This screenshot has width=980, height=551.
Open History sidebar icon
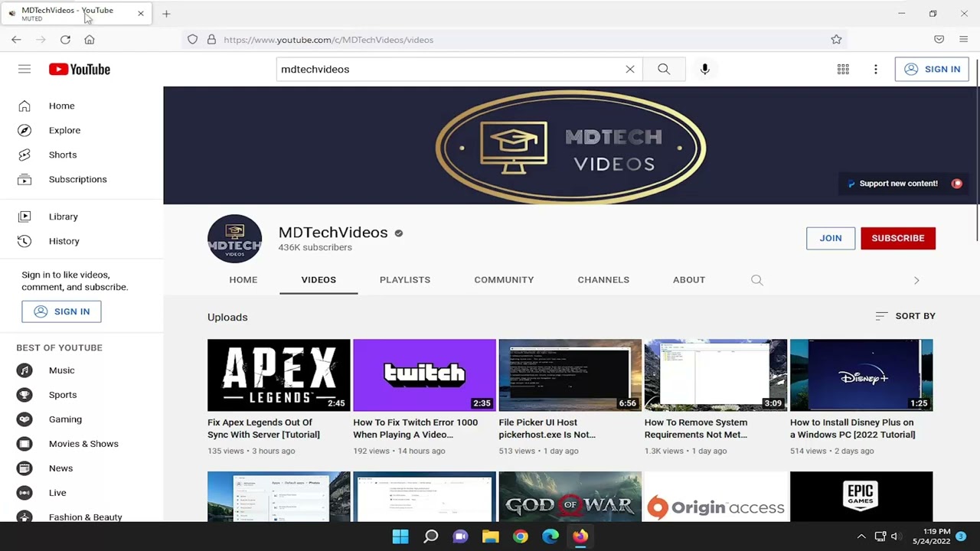click(x=24, y=241)
